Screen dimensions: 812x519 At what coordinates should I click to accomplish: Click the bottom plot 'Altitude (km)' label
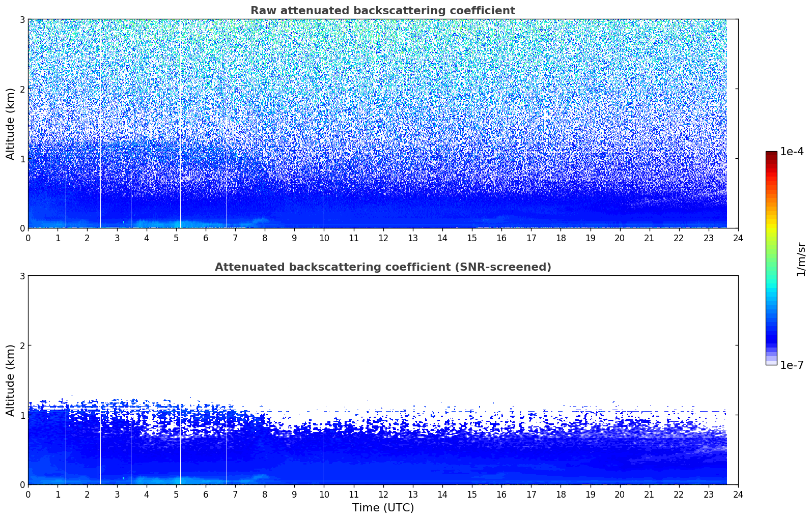10,380
